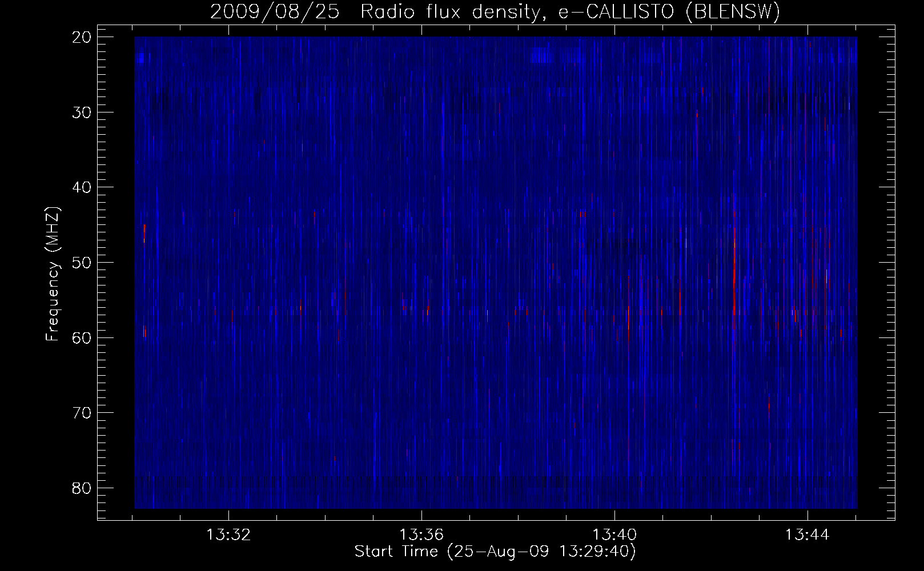
Task: Click the 13:36 time tick label
Action: 421,535
